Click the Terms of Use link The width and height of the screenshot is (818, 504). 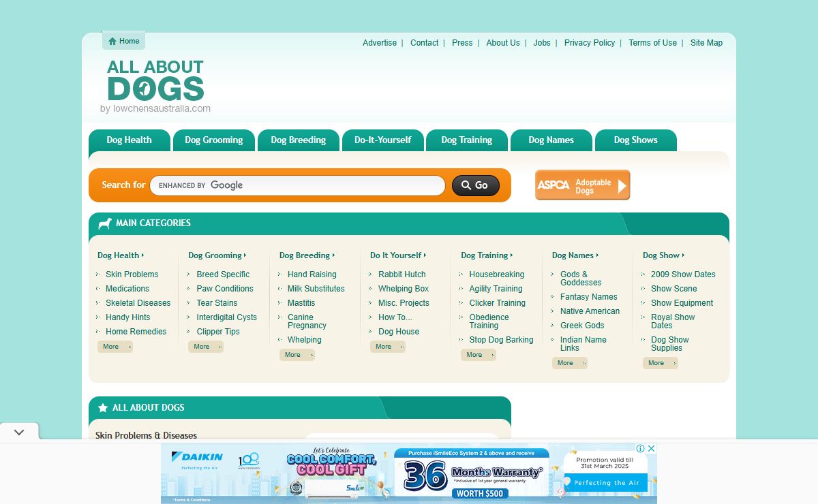653,43
